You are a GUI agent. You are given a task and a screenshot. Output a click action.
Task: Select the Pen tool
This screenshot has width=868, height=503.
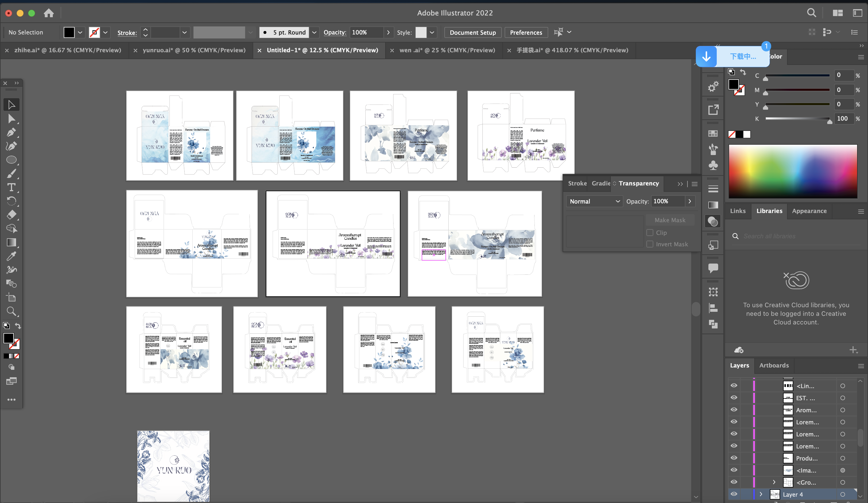point(11,132)
